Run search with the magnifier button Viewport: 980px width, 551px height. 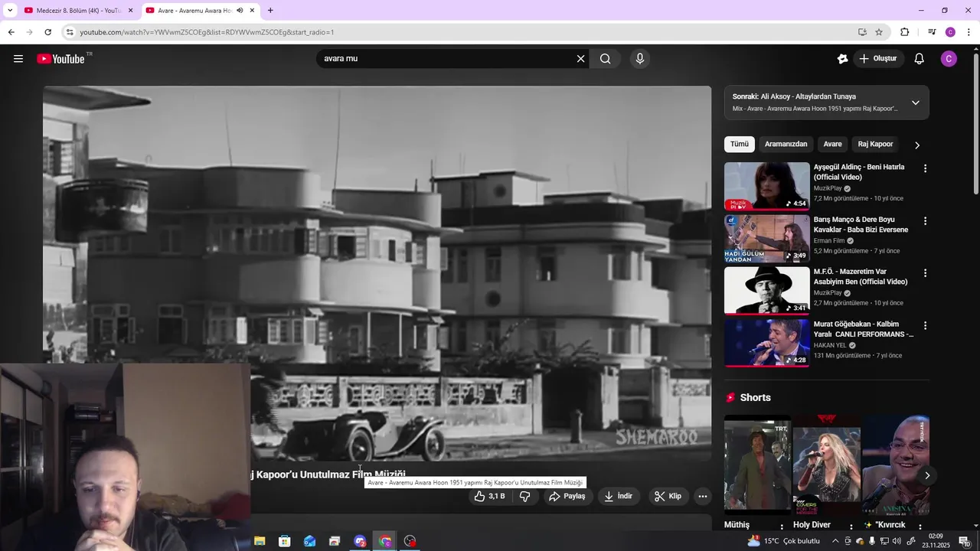pos(606,59)
